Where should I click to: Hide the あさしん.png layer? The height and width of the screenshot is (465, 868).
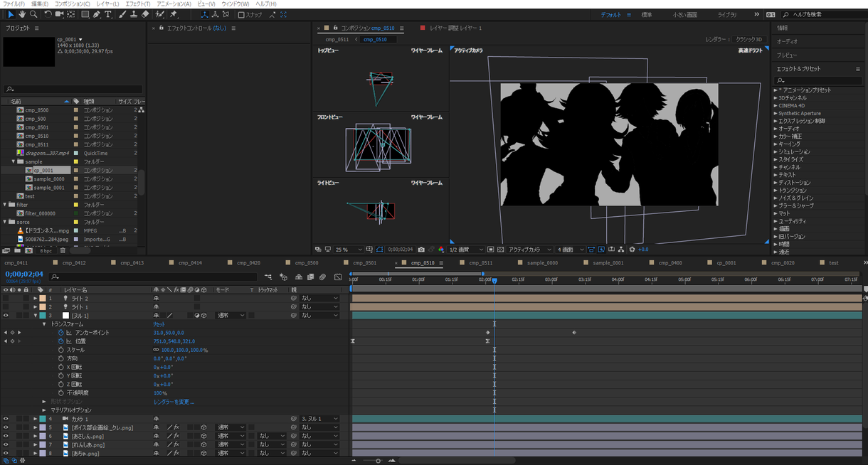pyautogui.click(x=6, y=436)
